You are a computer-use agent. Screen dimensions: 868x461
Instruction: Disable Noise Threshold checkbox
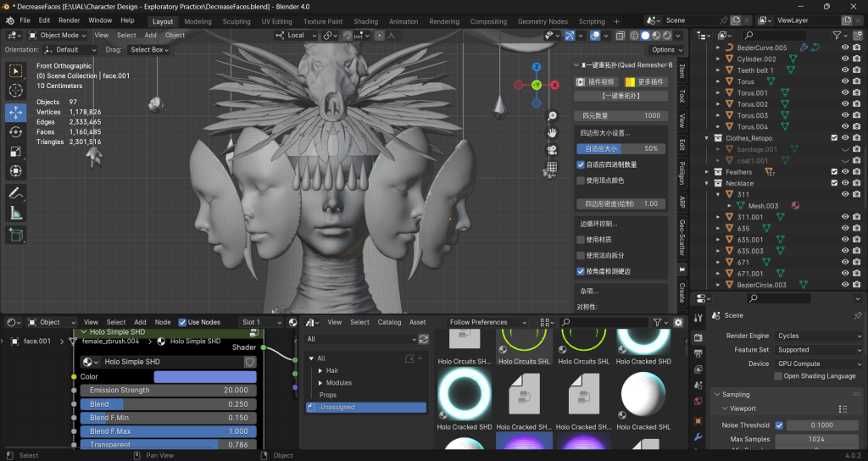(x=779, y=425)
